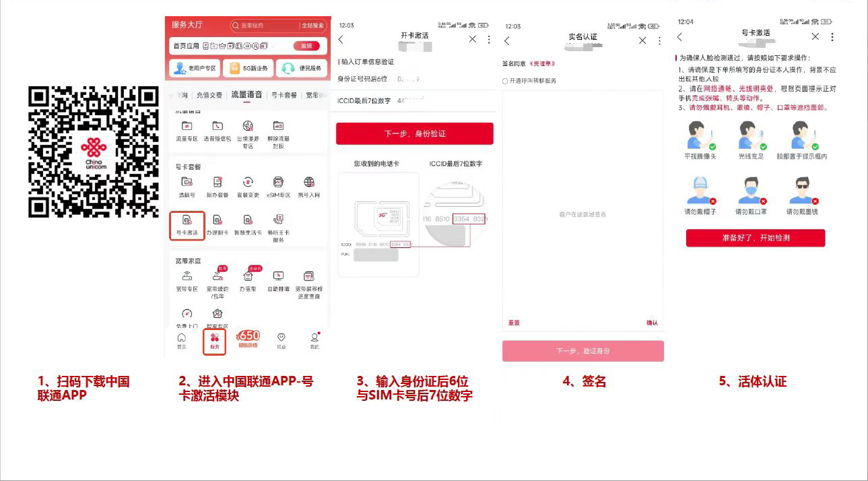Open 便民服务 card
This screenshot has height=481, width=868.
click(x=302, y=68)
